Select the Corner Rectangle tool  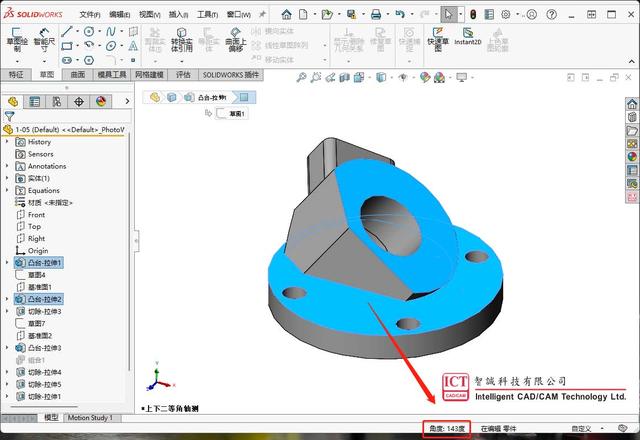point(67,46)
